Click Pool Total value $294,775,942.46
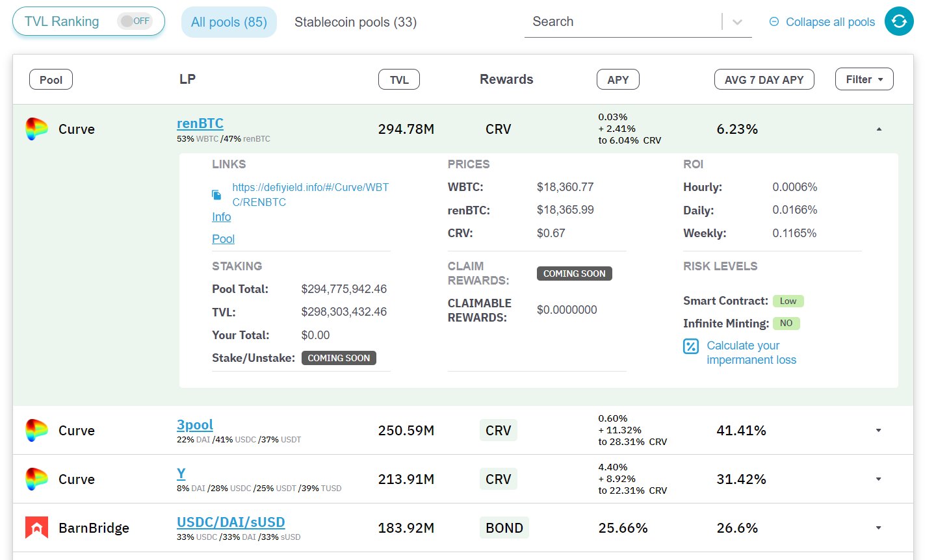This screenshot has width=936, height=560. (x=344, y=289)
